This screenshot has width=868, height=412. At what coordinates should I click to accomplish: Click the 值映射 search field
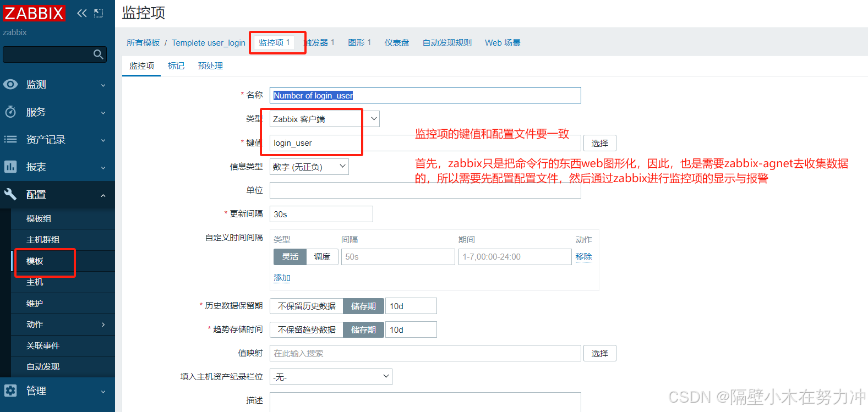tap(425, 353)
